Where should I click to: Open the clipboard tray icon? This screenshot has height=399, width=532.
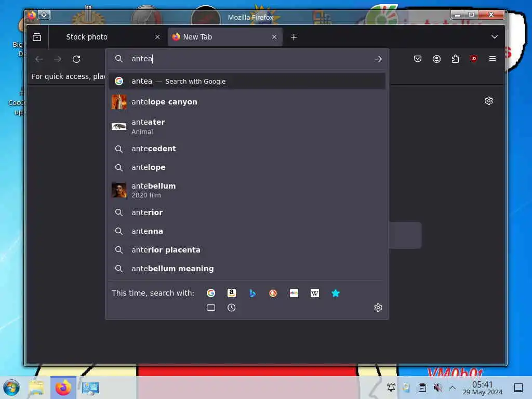click(422, 387)
